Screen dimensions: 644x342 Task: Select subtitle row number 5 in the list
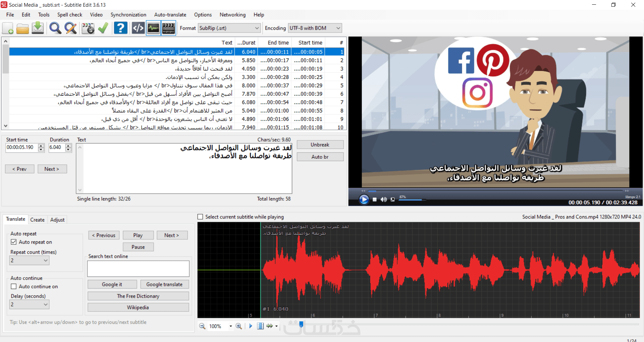[176, 86]
